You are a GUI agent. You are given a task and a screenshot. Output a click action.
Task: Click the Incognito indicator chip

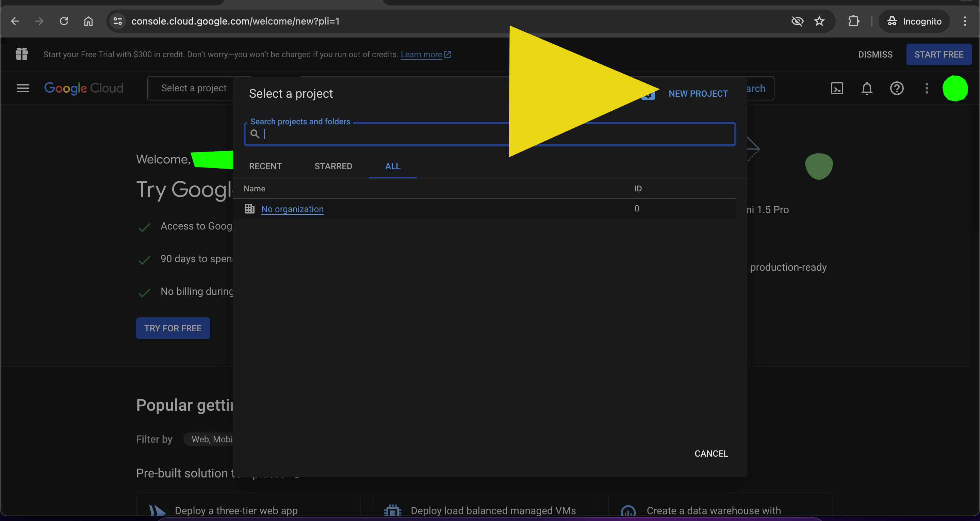(x=914, y=21)
